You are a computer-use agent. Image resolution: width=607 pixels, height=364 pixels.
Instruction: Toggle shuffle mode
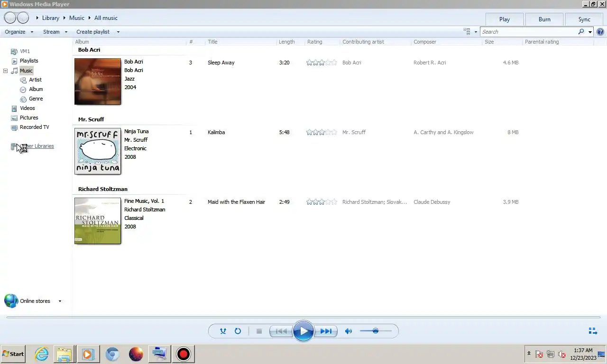[223, 331]
